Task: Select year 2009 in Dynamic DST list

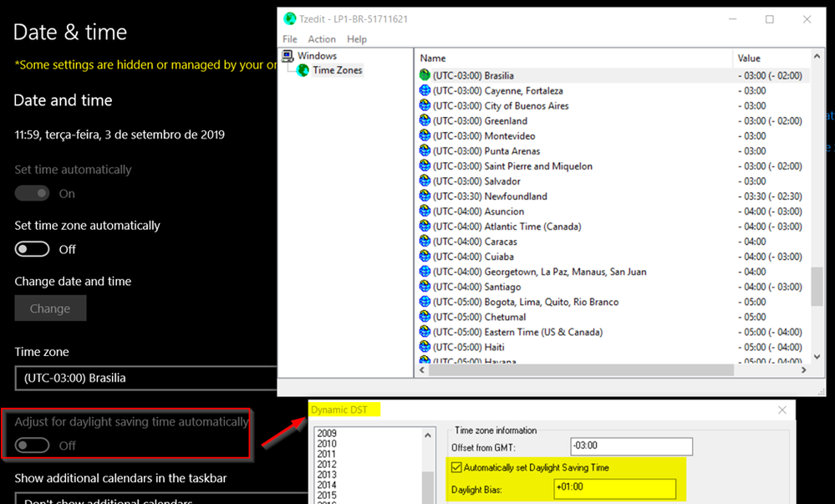Action: click(327, 433)
